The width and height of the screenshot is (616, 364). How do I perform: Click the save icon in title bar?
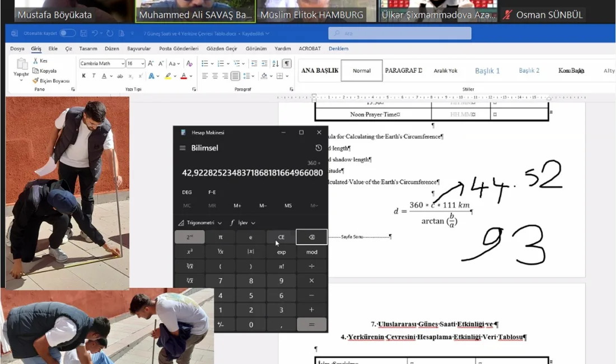(83, 34)
